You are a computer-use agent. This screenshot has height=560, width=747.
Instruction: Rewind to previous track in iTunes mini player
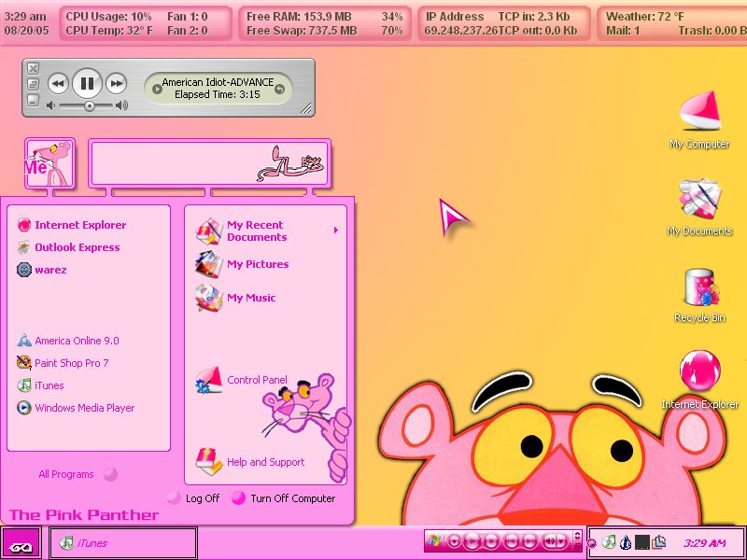tap(58, 84)
